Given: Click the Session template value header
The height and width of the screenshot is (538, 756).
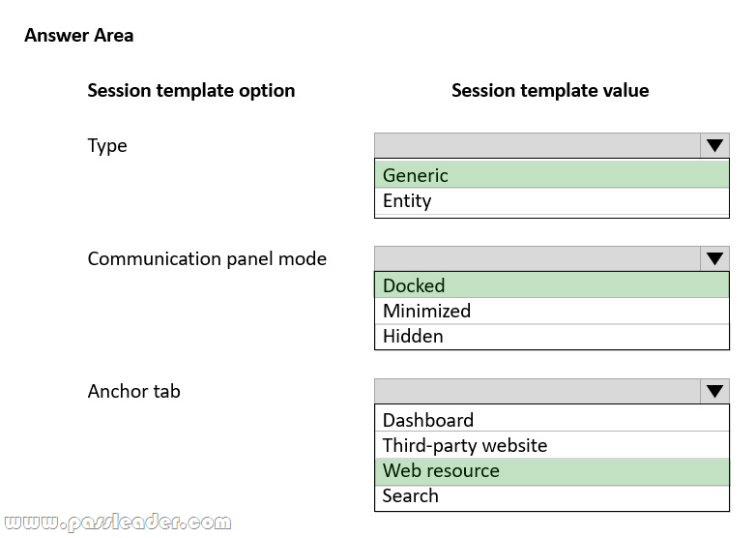Looking at the screenshot, I should (550, 91).
